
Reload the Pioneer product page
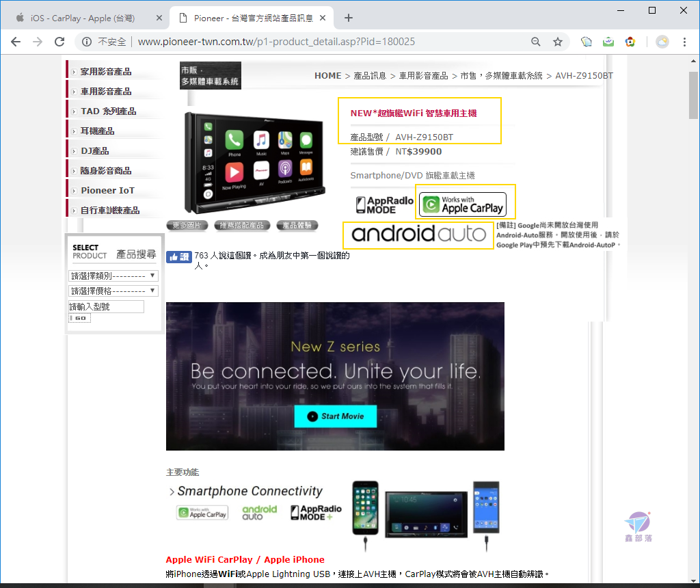pos(59,42)
